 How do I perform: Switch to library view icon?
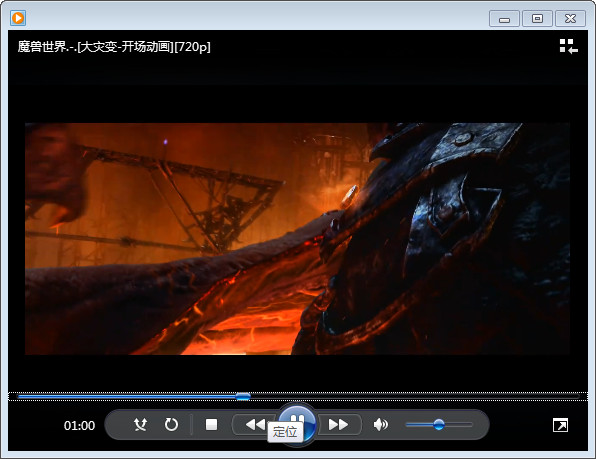[569, 46]
